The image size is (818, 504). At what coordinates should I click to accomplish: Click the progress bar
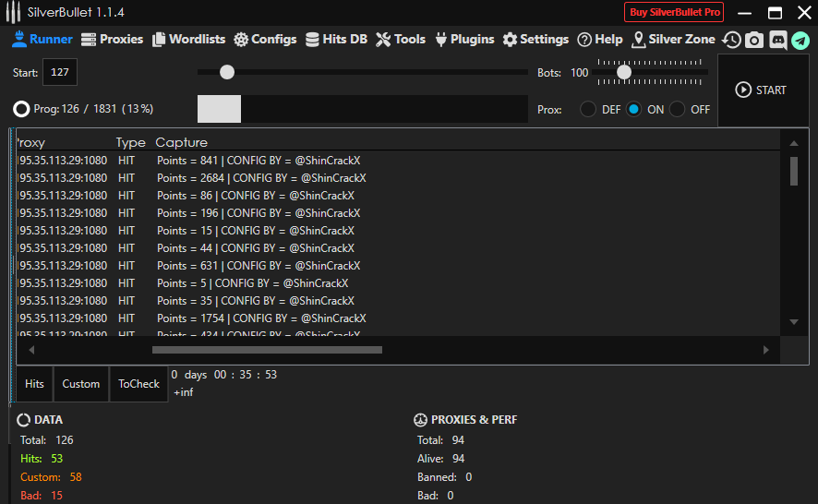click(363, 109)
